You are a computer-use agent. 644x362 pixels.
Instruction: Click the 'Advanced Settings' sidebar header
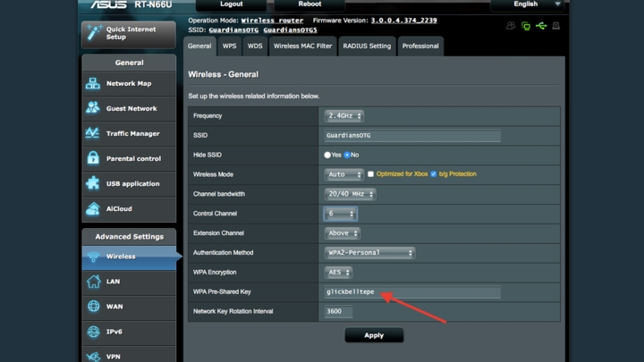click(x=130, y=237)
